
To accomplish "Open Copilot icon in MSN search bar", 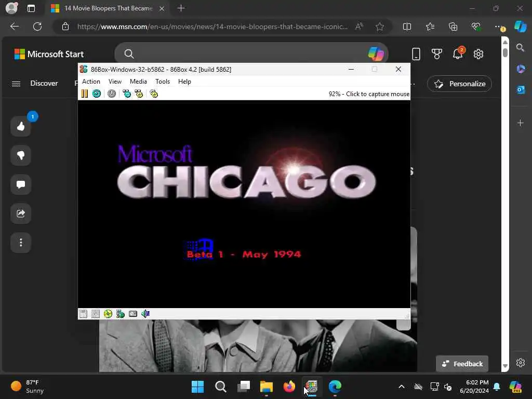I will pyautogui.click(x=376, y=54).
